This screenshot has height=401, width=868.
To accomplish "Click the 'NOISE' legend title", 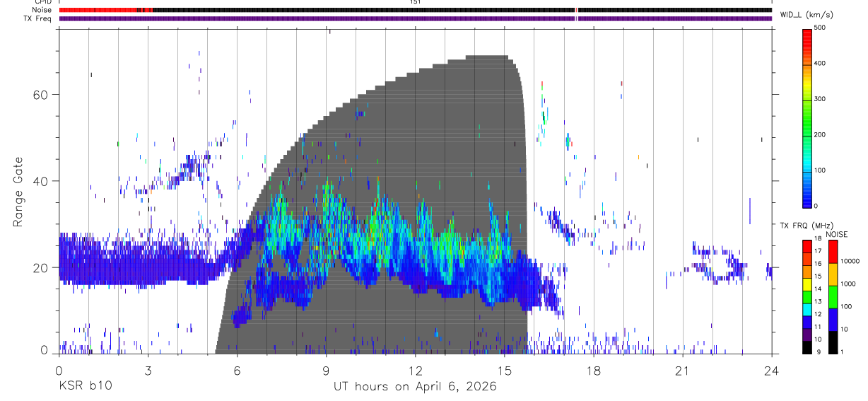I will 837,234.
